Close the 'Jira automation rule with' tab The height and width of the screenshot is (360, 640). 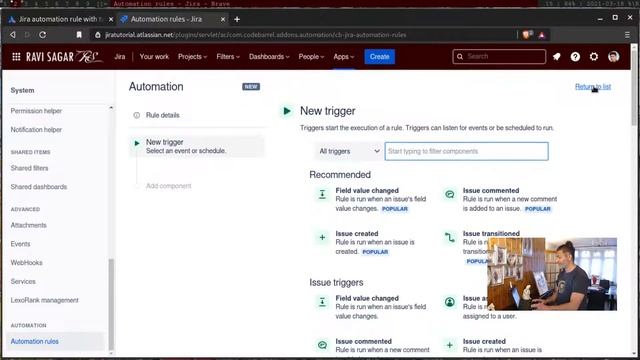click(x=111, y=19)
